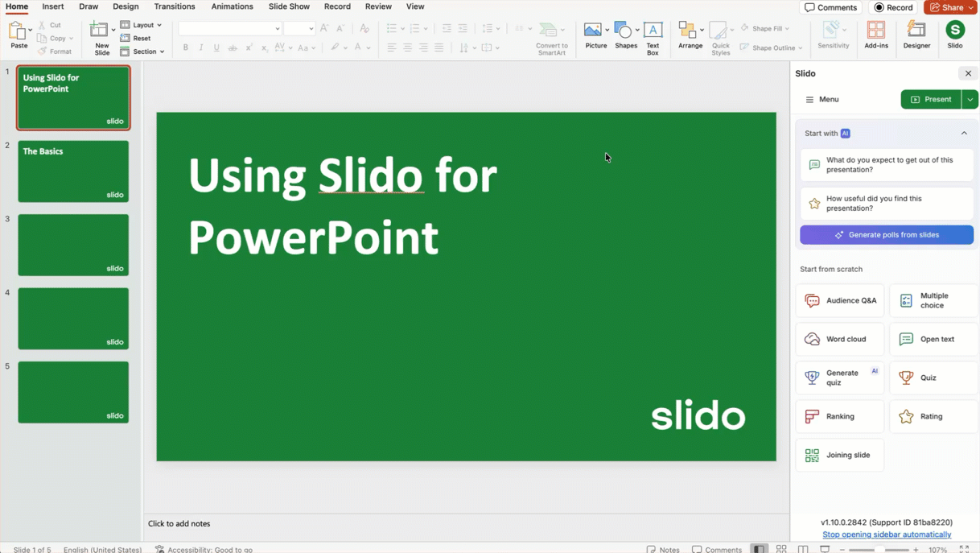Switch to Slide Sorter view
Screen dimensions: 980x553
click(781, 549)
